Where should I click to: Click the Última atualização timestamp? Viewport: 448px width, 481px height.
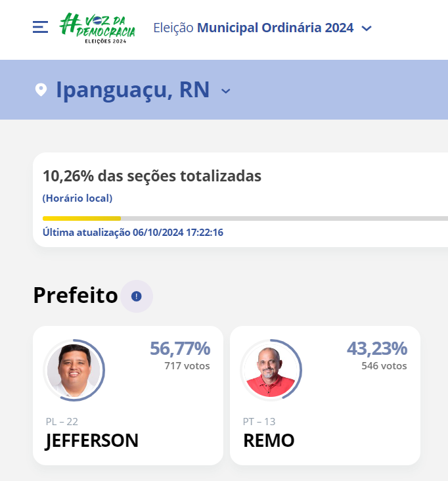(133, 233)
